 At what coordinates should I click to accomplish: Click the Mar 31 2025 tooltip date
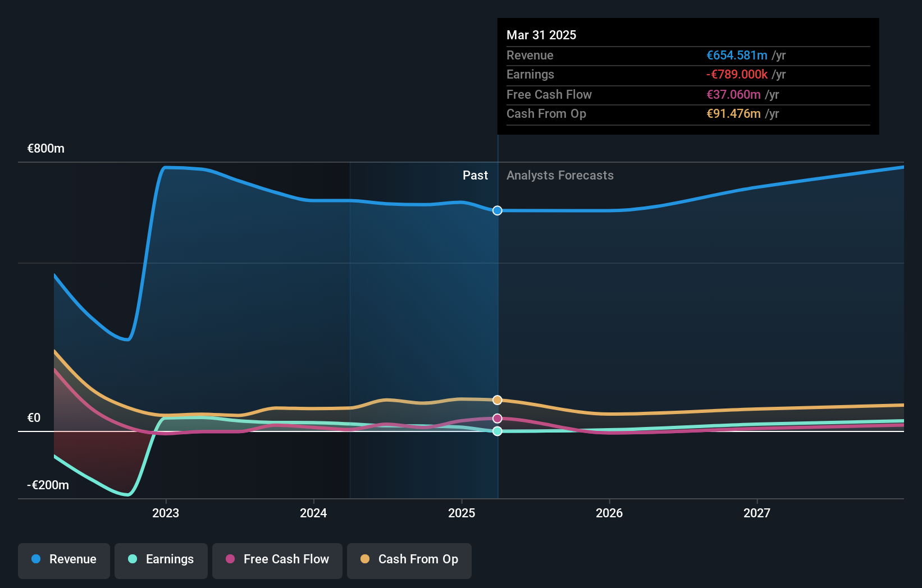click(541, 35)
